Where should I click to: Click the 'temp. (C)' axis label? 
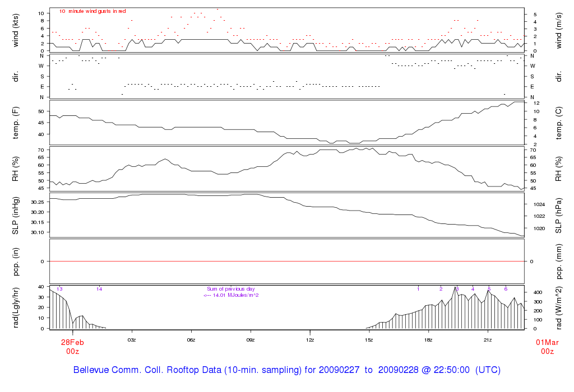pyautogui.click(x=558, y=123)
